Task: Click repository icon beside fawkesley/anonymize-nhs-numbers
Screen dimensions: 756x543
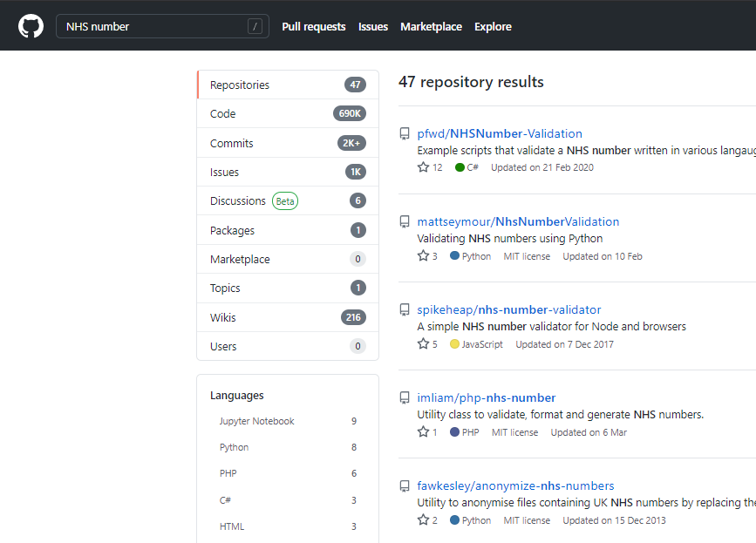Action: (405, 486)
